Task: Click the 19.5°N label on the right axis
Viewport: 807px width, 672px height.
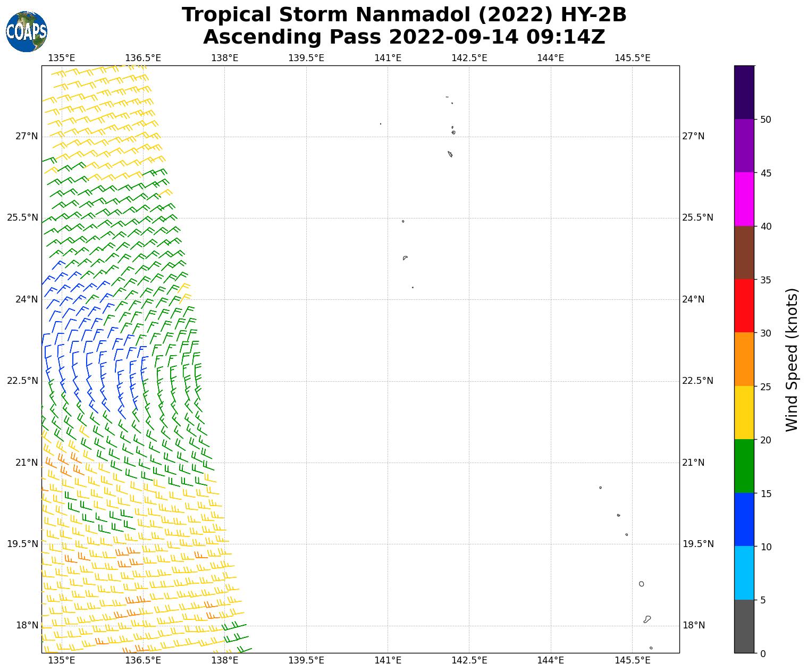Action: tap(697, 544)
